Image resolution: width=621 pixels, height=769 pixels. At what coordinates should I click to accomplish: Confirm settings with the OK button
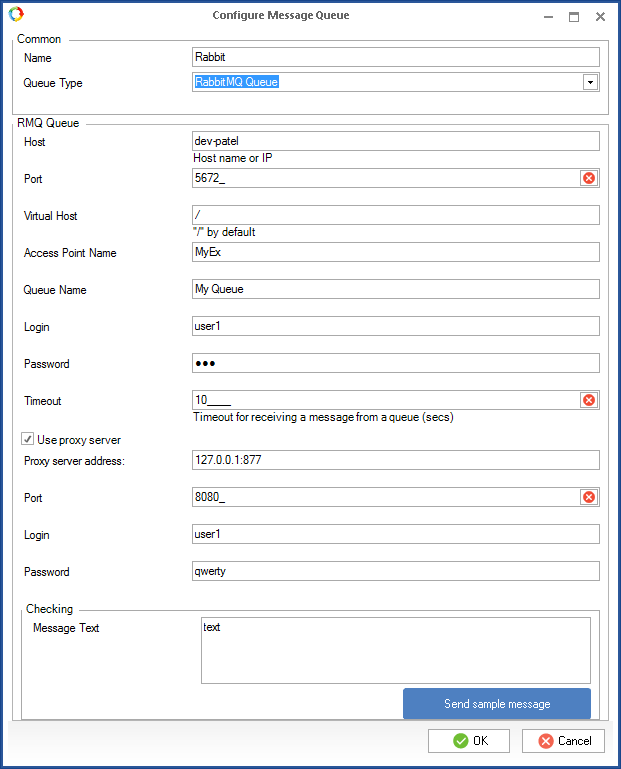click(x=470, y=741)
